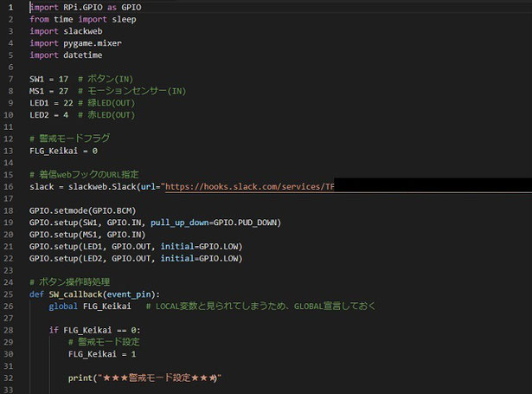Screen dimensions: 532x394
Task: Click "def SW_callback(event_pin):" definition
Action: tap(94, 294)
